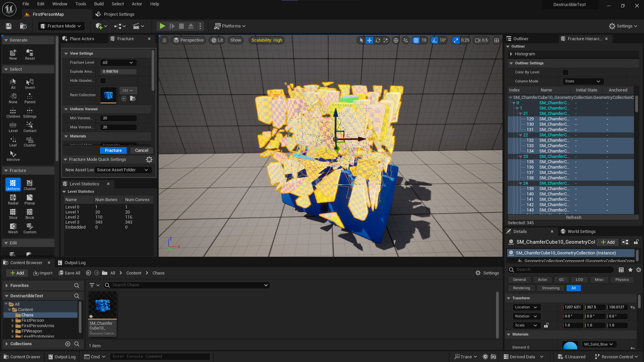Click the Stop simulation button
The height and width of the screenshot is (362, 644).
point(181,26)
